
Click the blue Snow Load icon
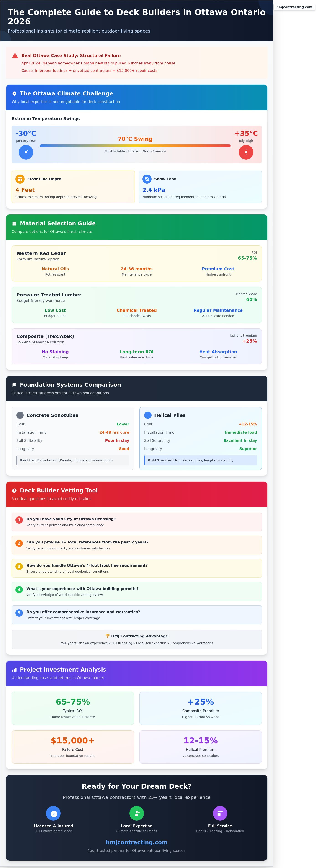[147, 179]
